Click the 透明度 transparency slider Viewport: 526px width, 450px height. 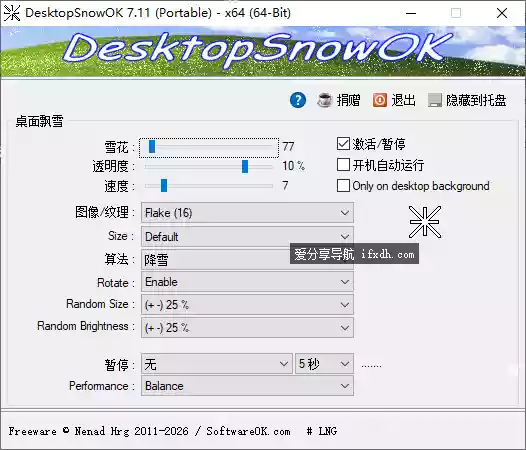209,166
